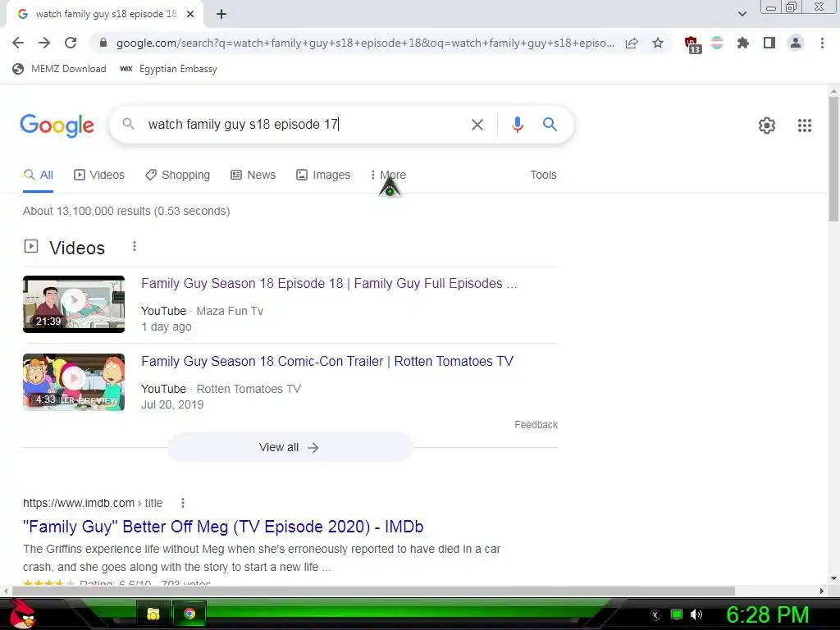The height and width of the screenshot is (630, 840).
Task: Share this page icon in address bar
Action: 632,43
